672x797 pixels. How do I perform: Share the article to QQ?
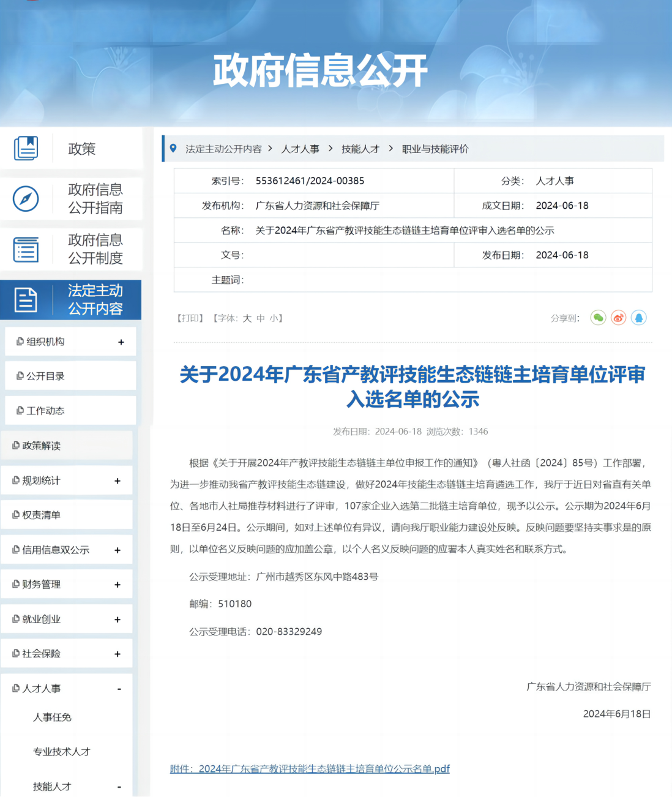pyautogui.click(x=638, y=318)
